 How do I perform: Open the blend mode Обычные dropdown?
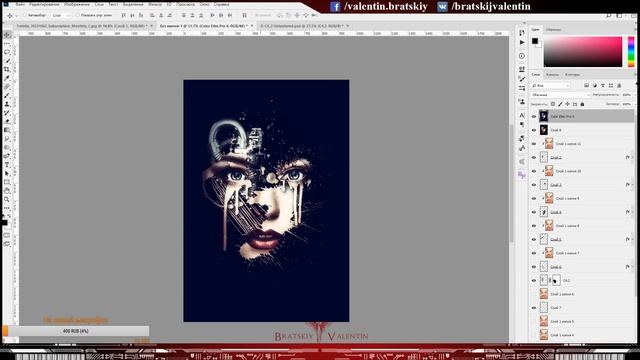(x=560, y=95)
